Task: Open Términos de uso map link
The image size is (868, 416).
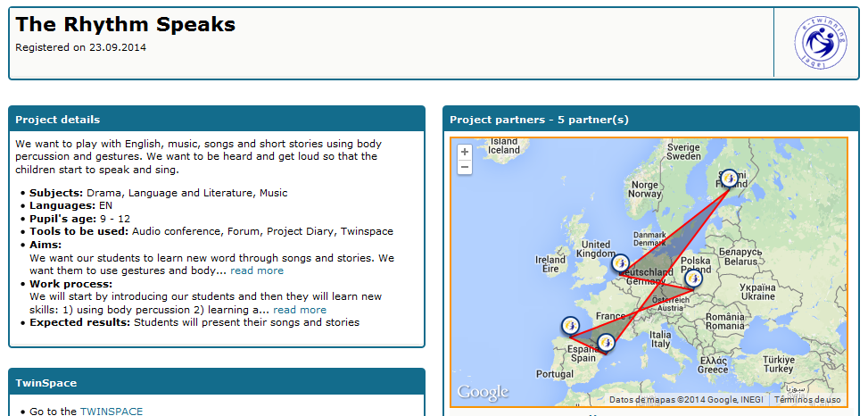Action: tap(807, 399)
